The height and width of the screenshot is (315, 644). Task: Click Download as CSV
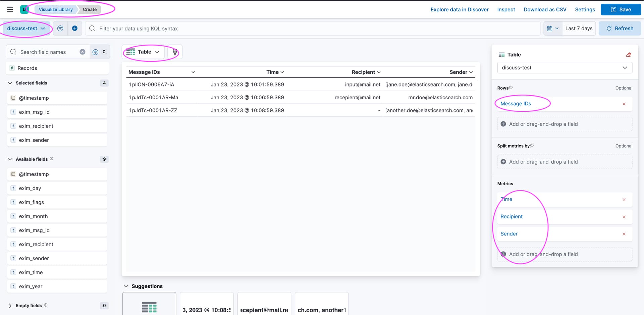pos(545,9)
